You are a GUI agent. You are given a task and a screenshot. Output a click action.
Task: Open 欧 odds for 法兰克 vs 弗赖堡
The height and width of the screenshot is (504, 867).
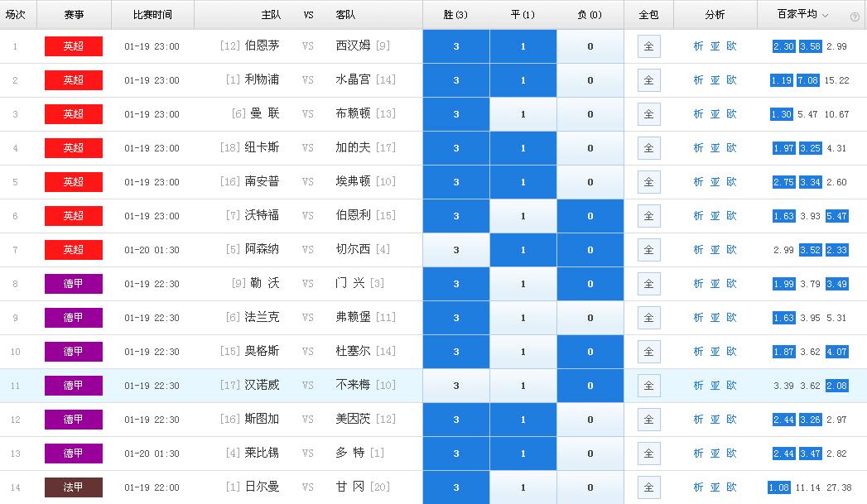[731, 318]
